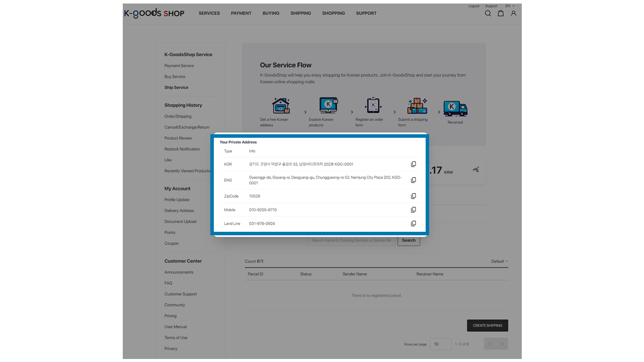Screen dimensions: 644x362
Task: Copy the Korean (KOR) address
Action: pyautogui.click(x=413, y=164)
